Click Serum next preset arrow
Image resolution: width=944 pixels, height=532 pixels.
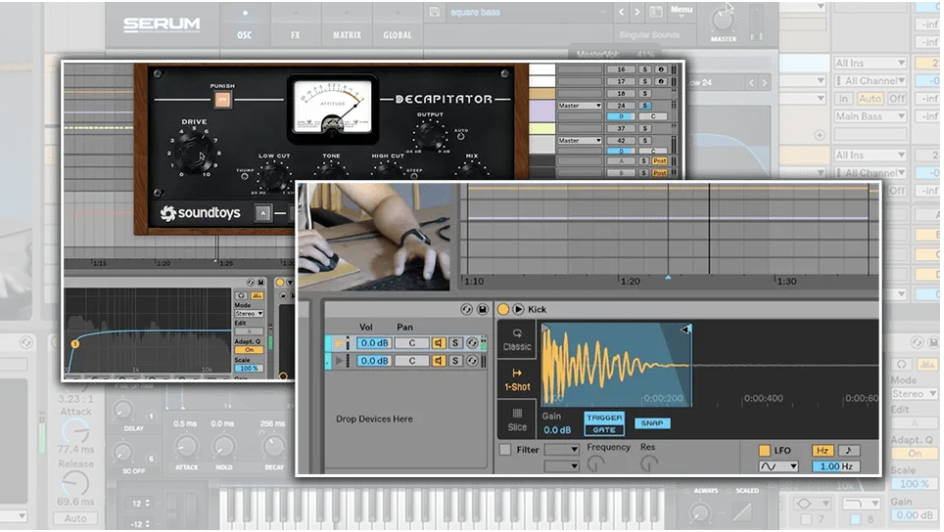coord(638,12)
